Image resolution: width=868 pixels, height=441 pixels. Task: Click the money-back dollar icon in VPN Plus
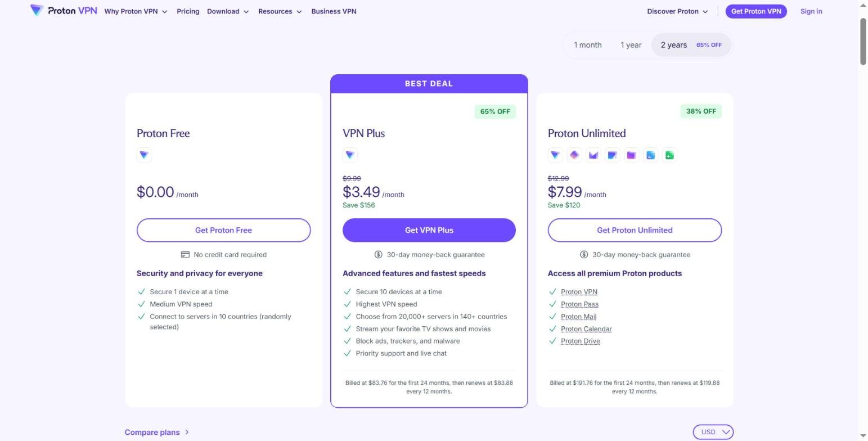click(379, 255)
